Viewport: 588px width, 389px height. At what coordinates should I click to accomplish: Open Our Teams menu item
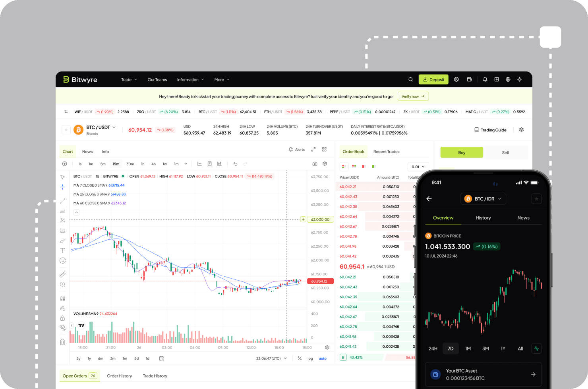pyautogui.click(x=157, y=80)
